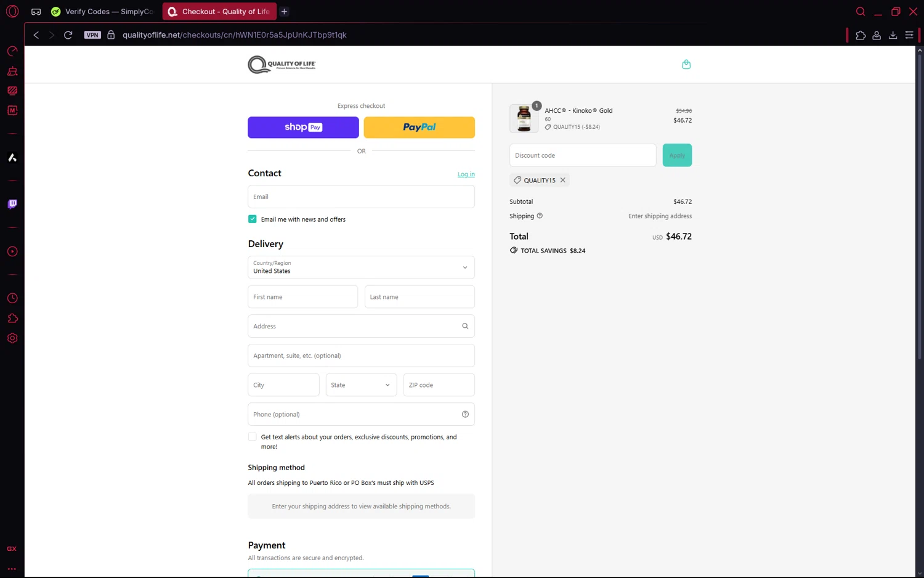Go forward to next page
The width and height of the screenshot is (924, 578).
(52, 35)
